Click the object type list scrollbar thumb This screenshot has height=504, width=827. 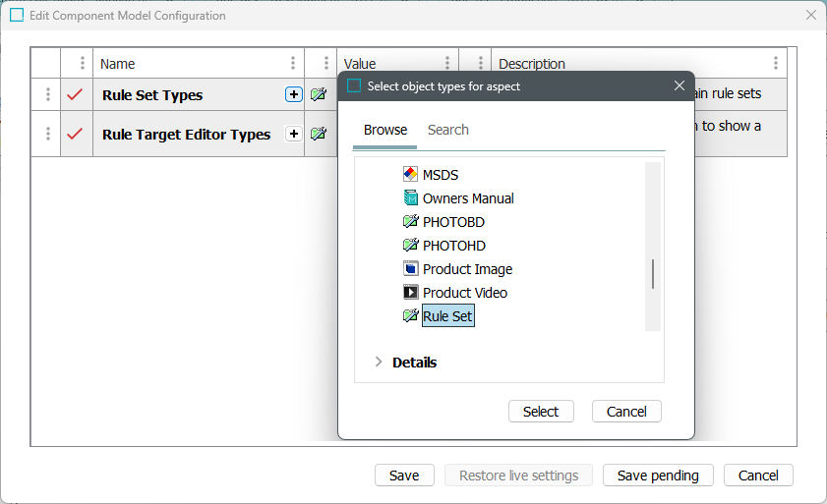[653, 274]
